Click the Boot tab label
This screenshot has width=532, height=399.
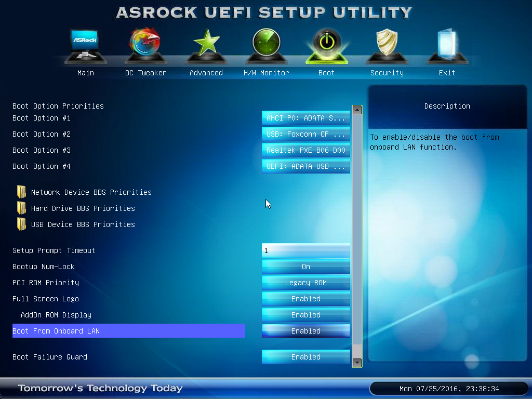326,73
